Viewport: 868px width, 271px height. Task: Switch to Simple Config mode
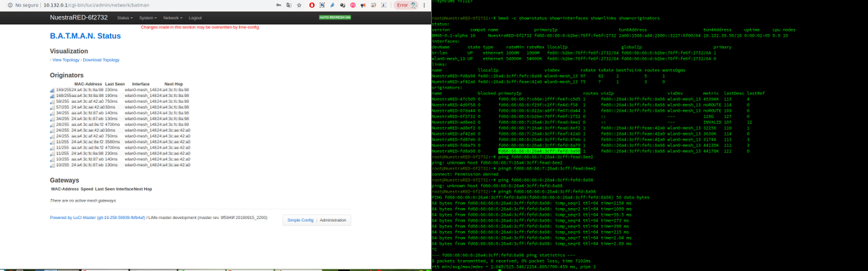point(300,220)
